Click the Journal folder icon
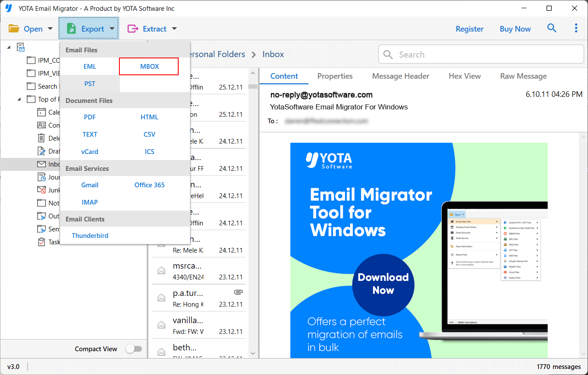The height and width of the screenshot is (375, 588). coord(42,177)
